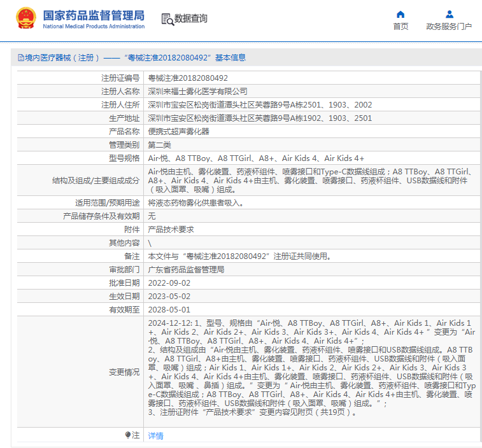Click the 结构及组成/主要组成成分 label
Screen dimensions: 482x448
[x=96, y=180]
